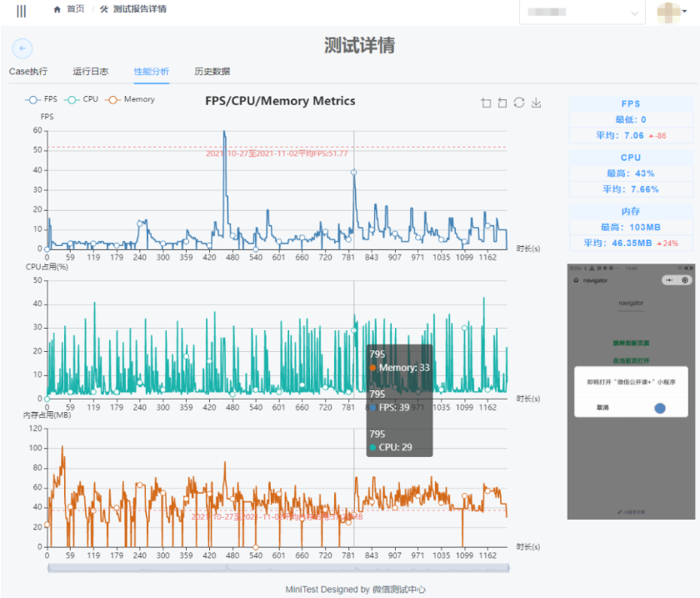Image resolution: width=700 pixels, height=598 pixels.
Task: Click the FPS header in the stats panel
Action: (x=631, y=103)
